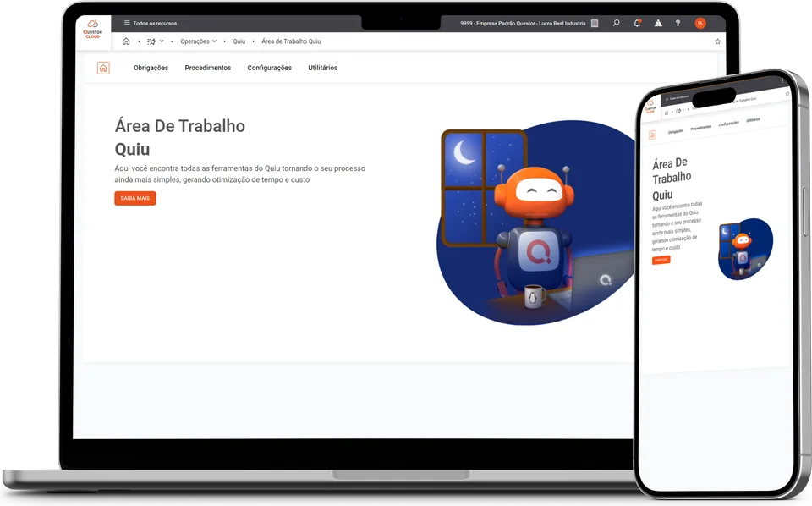Open help question mark icon
The width and height of the screenshot is (812, 506).
pyautogui.click(x=678, y=23)
